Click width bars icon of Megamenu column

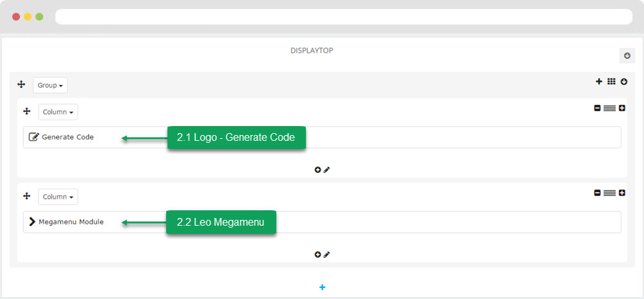coord(609,193)
